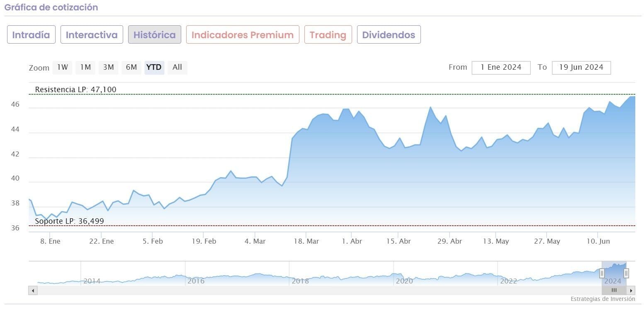Choose the 3M zoom range
Viewport: 644px width, 320px height.
pos(108,67)
